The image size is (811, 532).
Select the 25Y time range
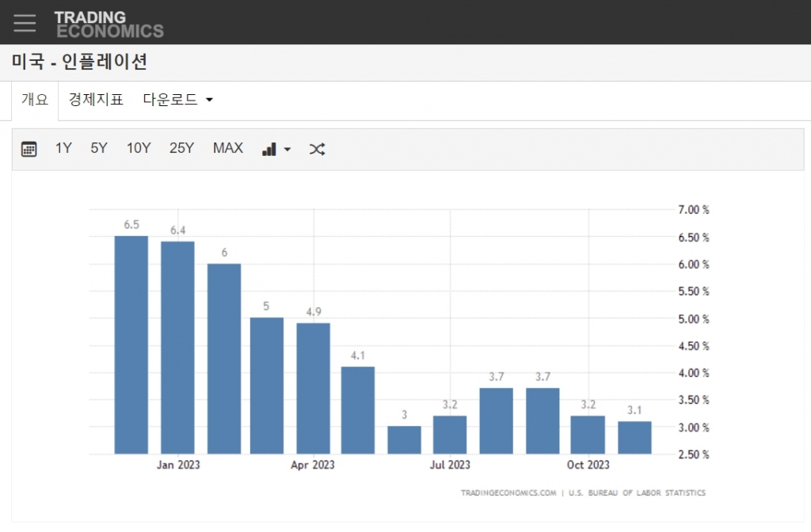[x=181, y=148]
